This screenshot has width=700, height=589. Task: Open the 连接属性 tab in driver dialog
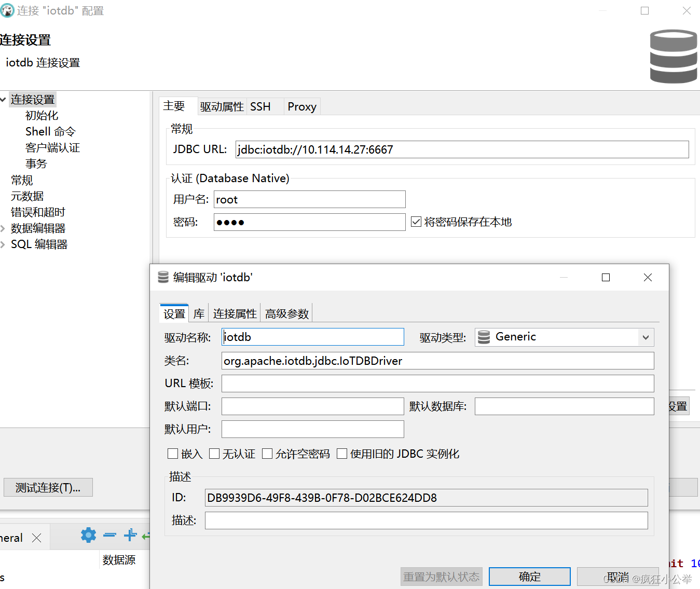(x=235, y=313)
